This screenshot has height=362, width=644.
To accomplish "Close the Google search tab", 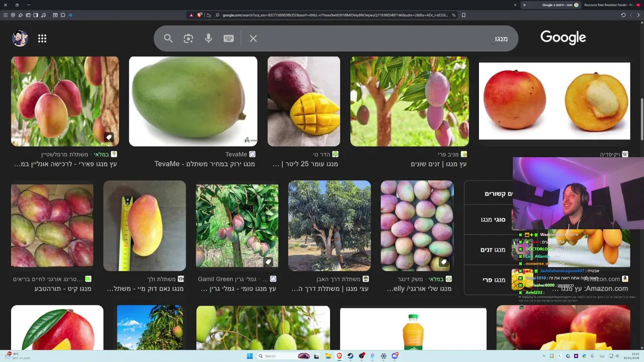I will [x=524, y=5].
